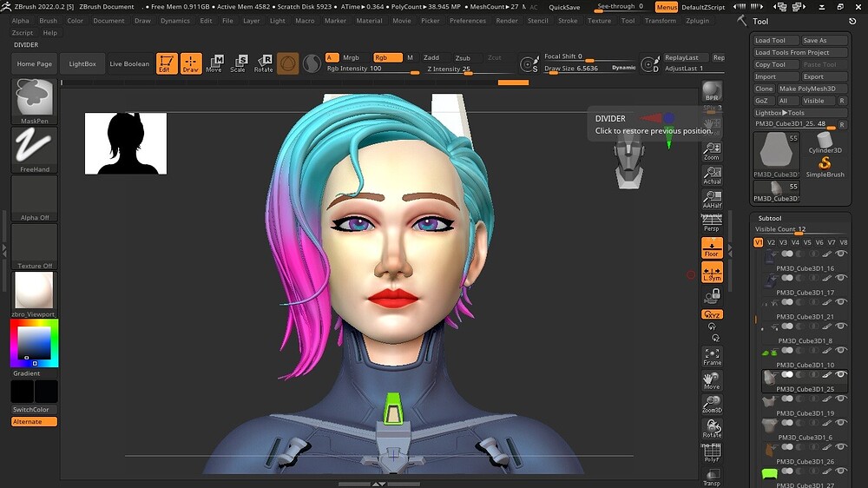Click the QuickSave button
This screenshot has height=488, width=868.
[565, 7]
